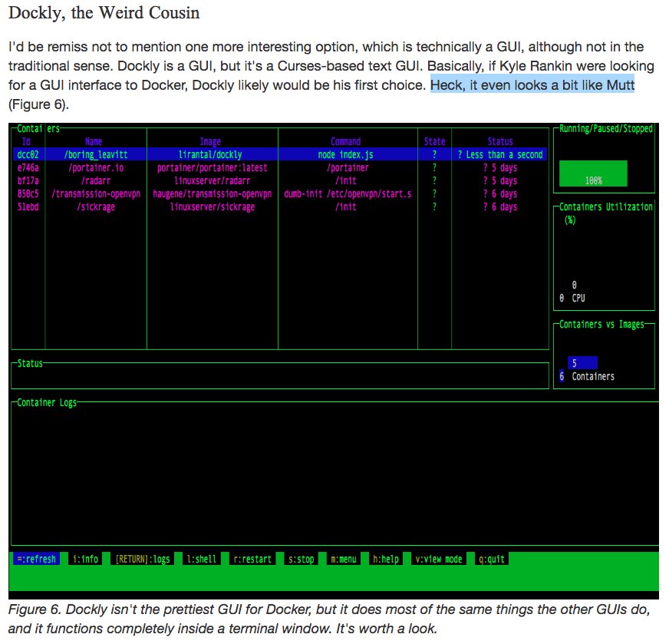Click the q:quit command
669x644 pixels.
click(x=492, y=559)
